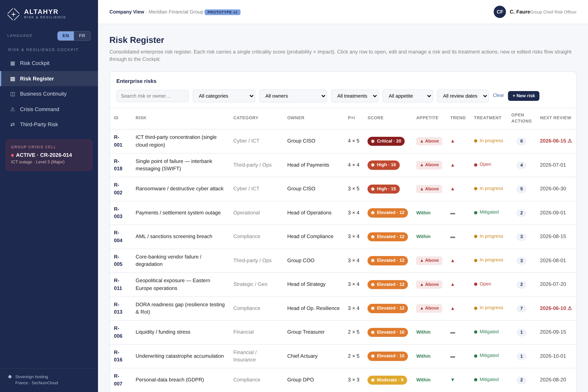This screenshot has width=588, height=392.
Task: Click the Above appetite tag for R-005
Action: point(429,261)
